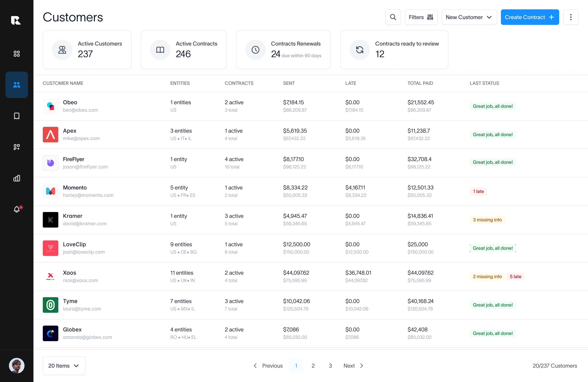This screenshot has height=382, width=588.
Task: Open the three-dot more options menu
Action: [x=570, y=17]
